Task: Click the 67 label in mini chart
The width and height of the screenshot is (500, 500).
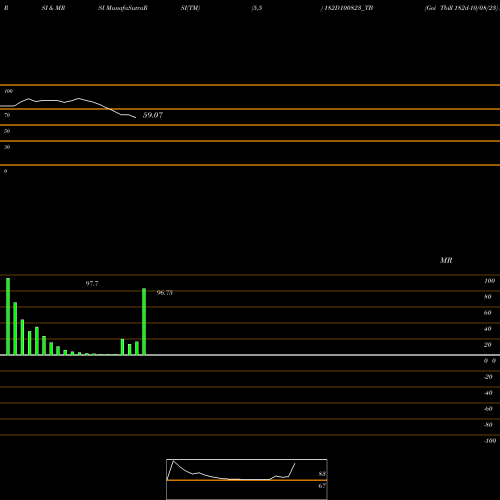Action: tap(322, 486)
